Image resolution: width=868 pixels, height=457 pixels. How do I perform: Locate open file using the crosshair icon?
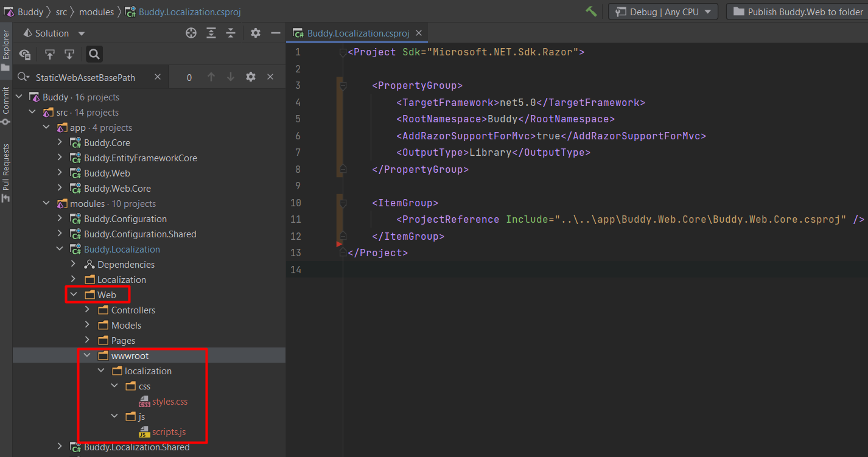[x=191, y=33]
